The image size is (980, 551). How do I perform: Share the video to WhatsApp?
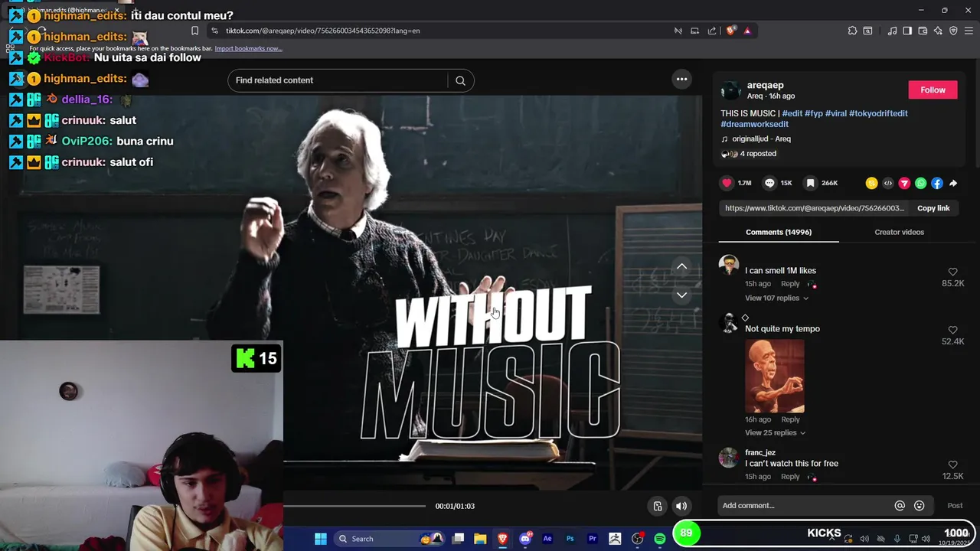click(920, 183)
